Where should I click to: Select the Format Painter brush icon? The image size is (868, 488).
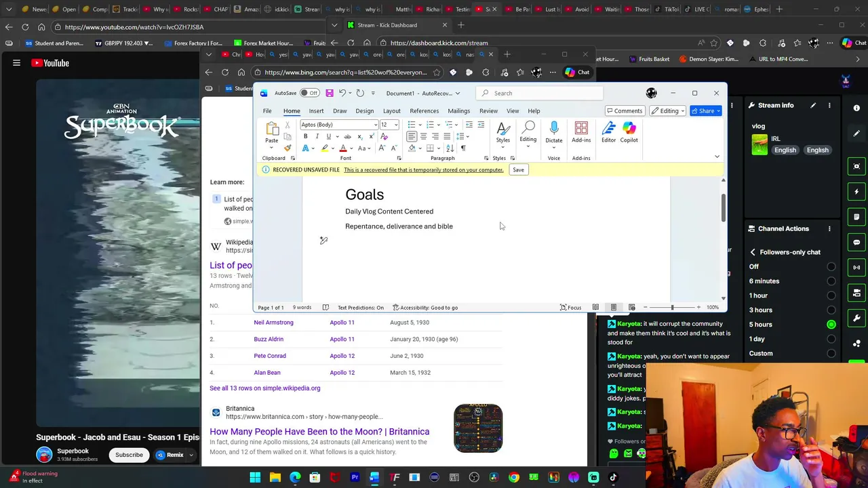[288, 148]
